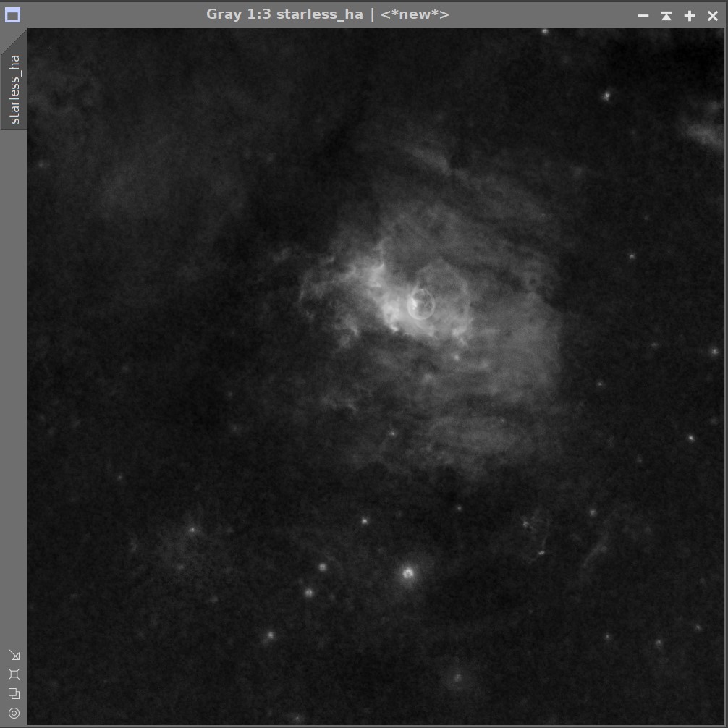Click the iconize button with bar and triangle
The height and width of the screenshot is (728, 728).
[666, 16]
